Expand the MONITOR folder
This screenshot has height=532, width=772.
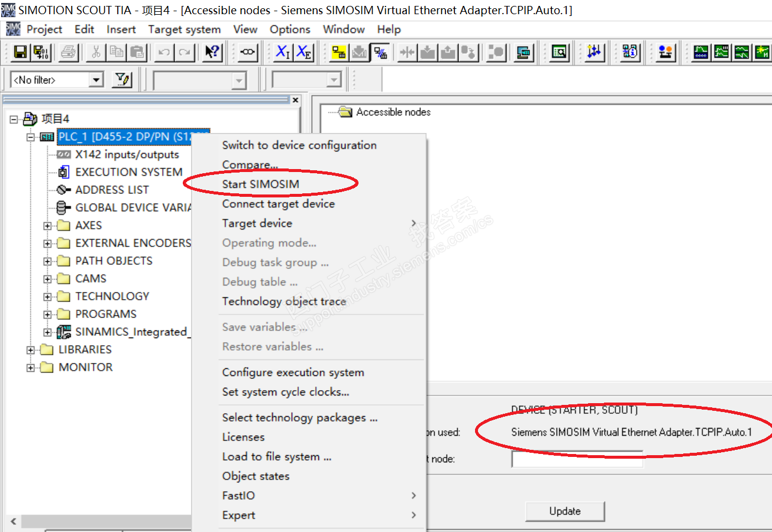click(x=31, y=367)
